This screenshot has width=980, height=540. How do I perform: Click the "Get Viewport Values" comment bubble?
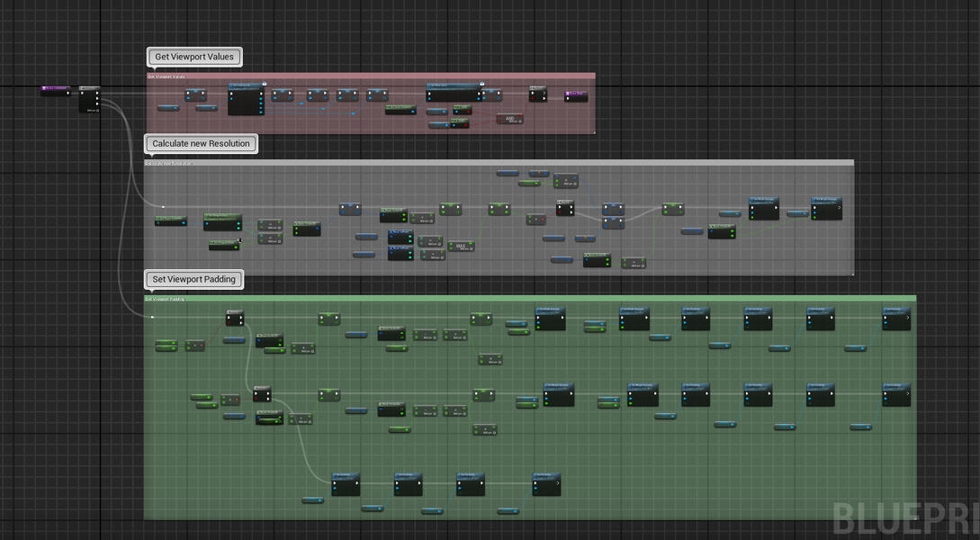[194, 57]
